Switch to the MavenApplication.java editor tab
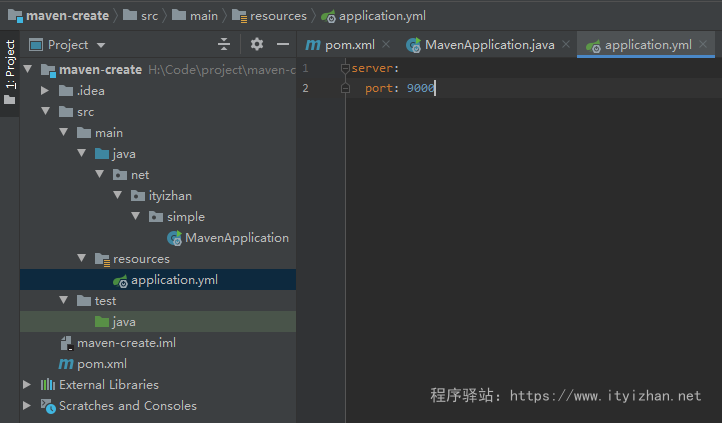This screenshot has height=423, width=722. point(489,45)
